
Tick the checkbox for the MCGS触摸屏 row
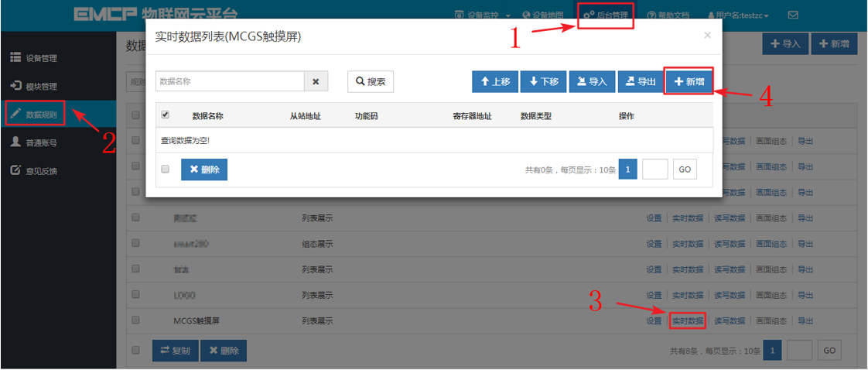pos(135,320)
